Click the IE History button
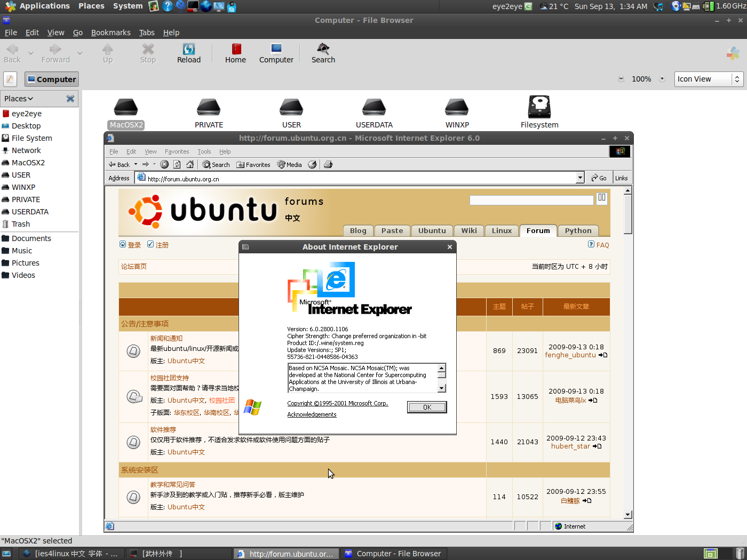 click(312, 164)
